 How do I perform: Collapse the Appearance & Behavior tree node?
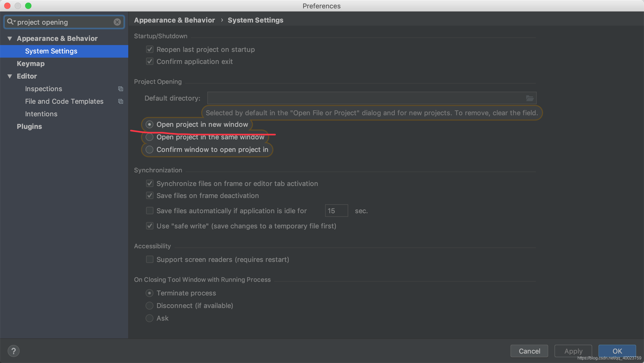point(10,38)
